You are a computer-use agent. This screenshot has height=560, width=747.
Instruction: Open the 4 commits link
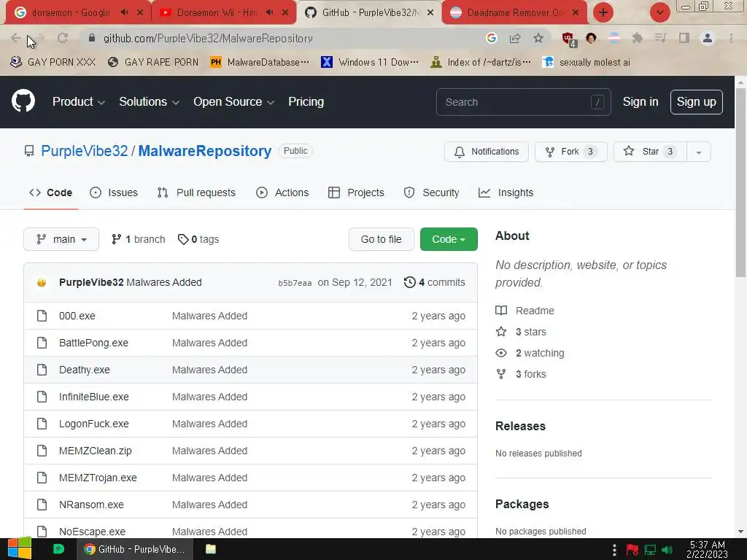[x=435, y=282]
